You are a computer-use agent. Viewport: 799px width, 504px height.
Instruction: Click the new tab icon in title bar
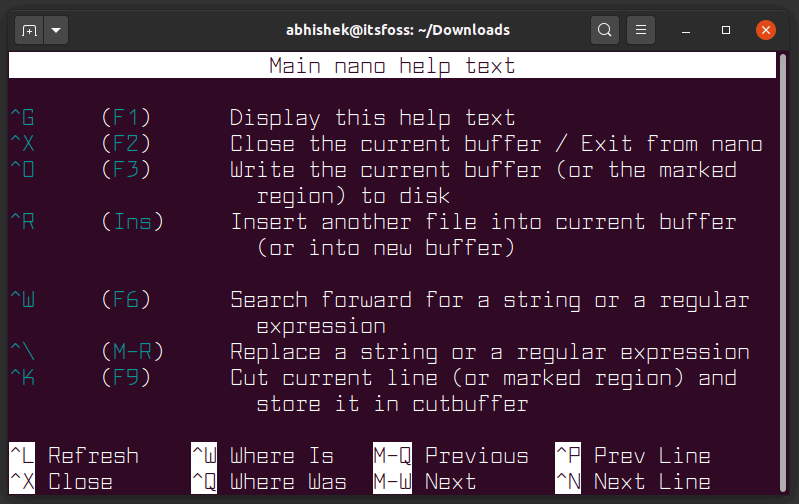point(29,30)
